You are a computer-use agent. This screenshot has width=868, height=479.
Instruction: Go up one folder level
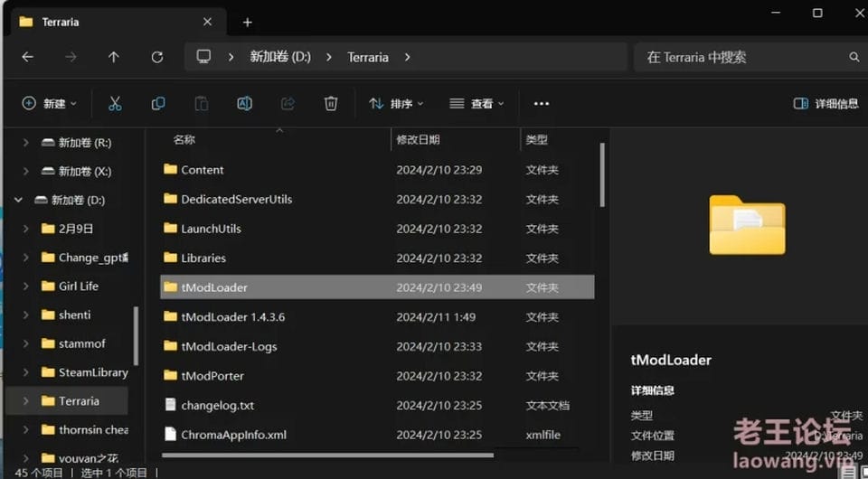[x=114, y=57]
